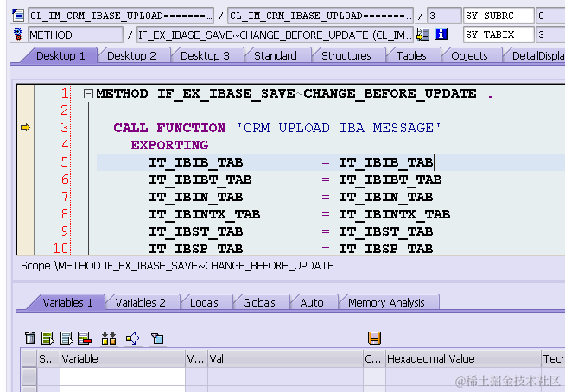Click the SY-SUBRC value 0 field

(x=550, y=16)
